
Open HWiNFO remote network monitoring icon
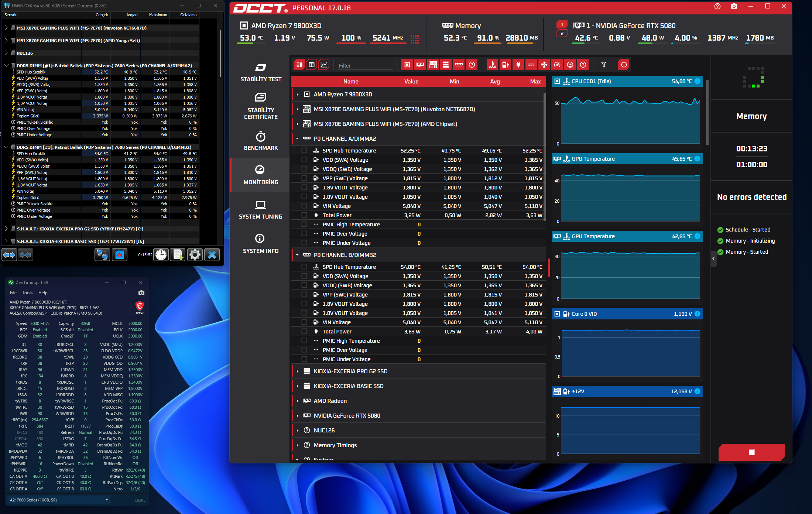click(x=102, y=254)
